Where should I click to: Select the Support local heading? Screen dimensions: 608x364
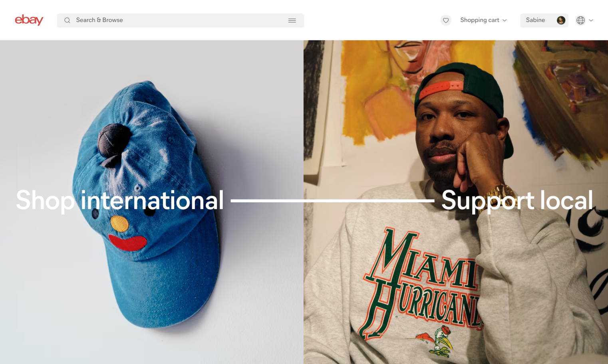[517, 200]
